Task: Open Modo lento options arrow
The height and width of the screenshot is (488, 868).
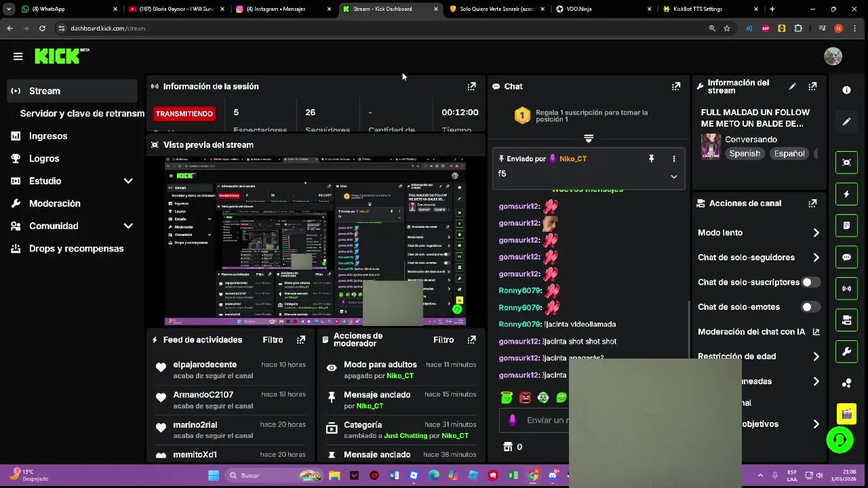Action: click(816, 232)
